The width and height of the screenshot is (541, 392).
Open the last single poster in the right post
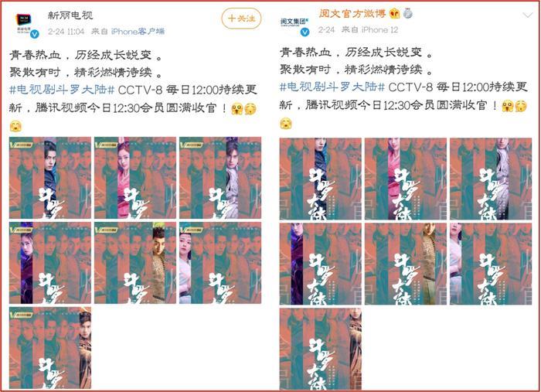[x=321, y=349]
